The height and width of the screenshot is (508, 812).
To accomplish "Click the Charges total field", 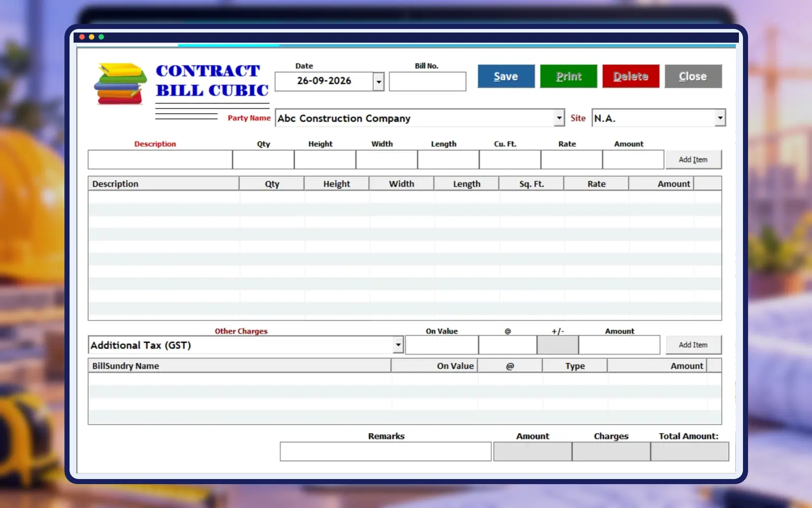I will coord(611,452).
